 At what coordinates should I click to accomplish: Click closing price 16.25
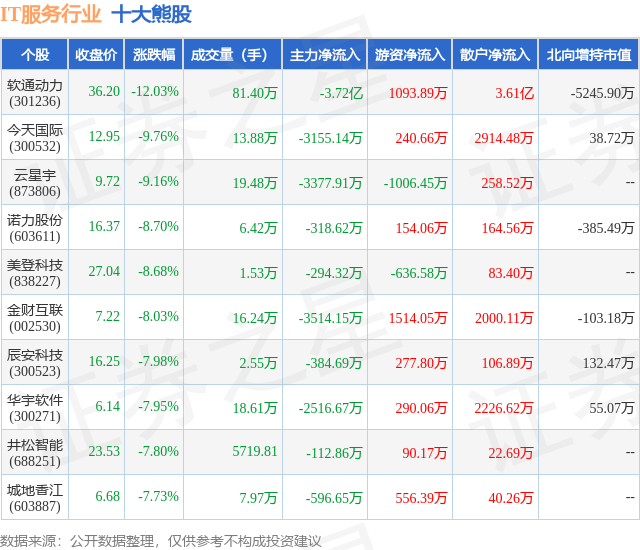(x=104, y=361)
